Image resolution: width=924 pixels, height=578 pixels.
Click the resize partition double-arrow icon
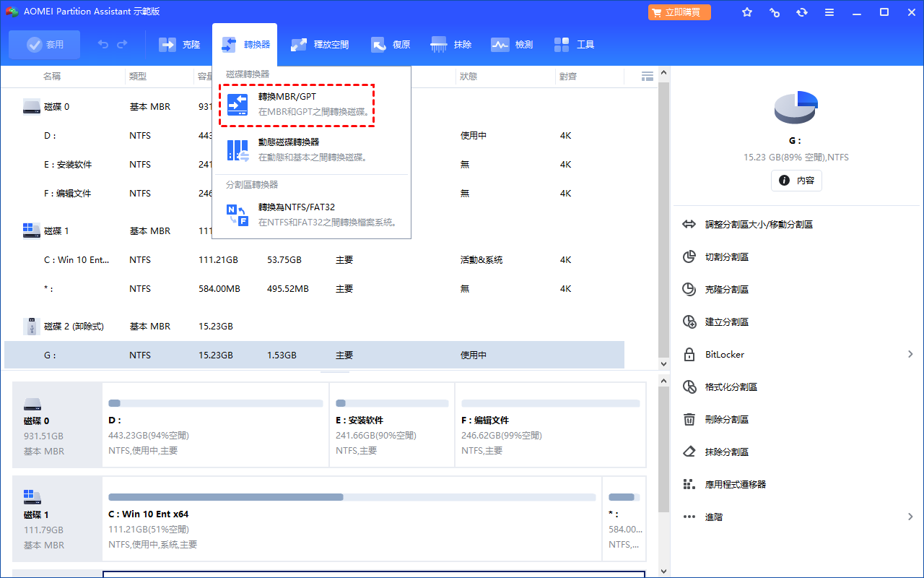[689, 225]
